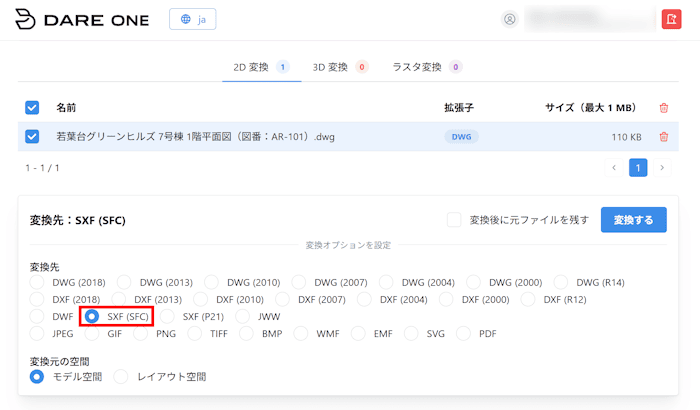Select DXF (2010) output format
700x410 pixels.
(x=200, y=299)
